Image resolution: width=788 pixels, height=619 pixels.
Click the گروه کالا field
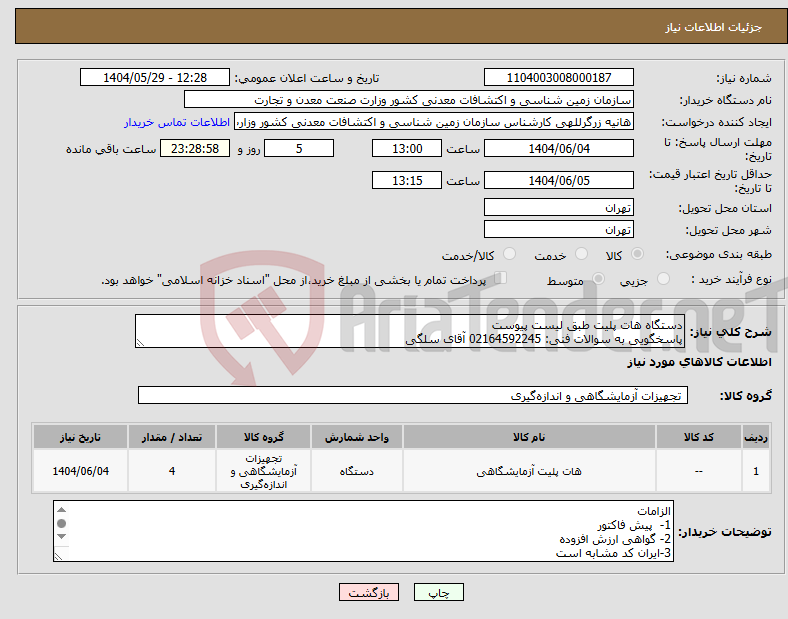coord(413,395)
